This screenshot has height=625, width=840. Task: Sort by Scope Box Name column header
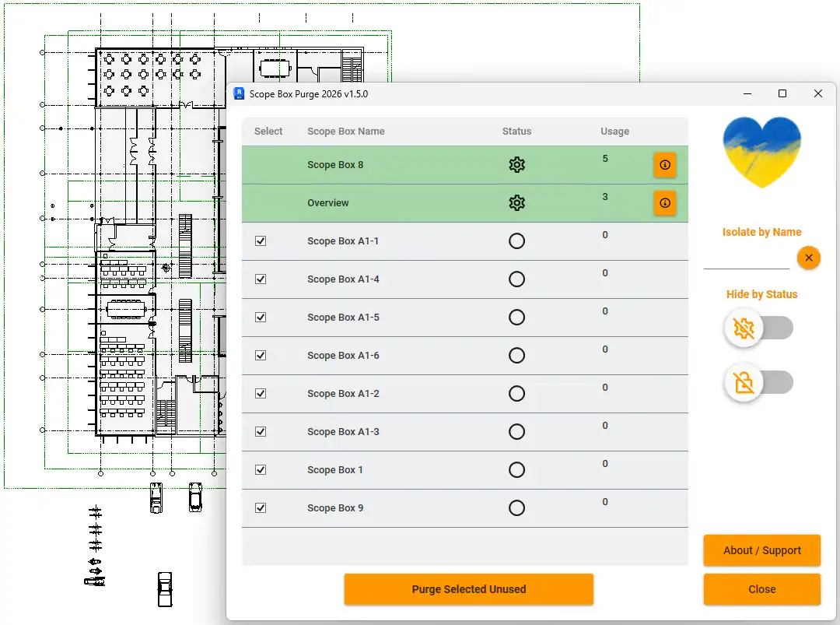tap(345, 132)
